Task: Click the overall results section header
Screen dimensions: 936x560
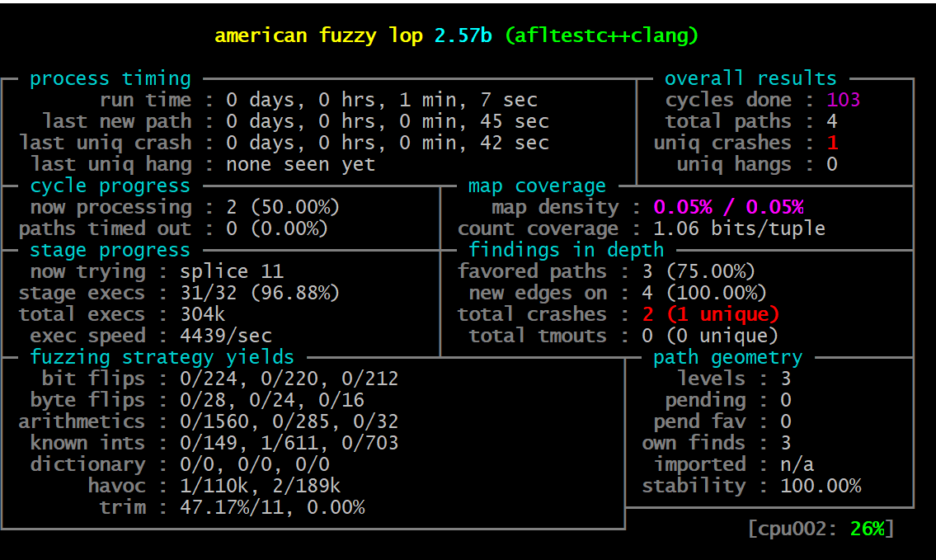Action: click(750, 78)
